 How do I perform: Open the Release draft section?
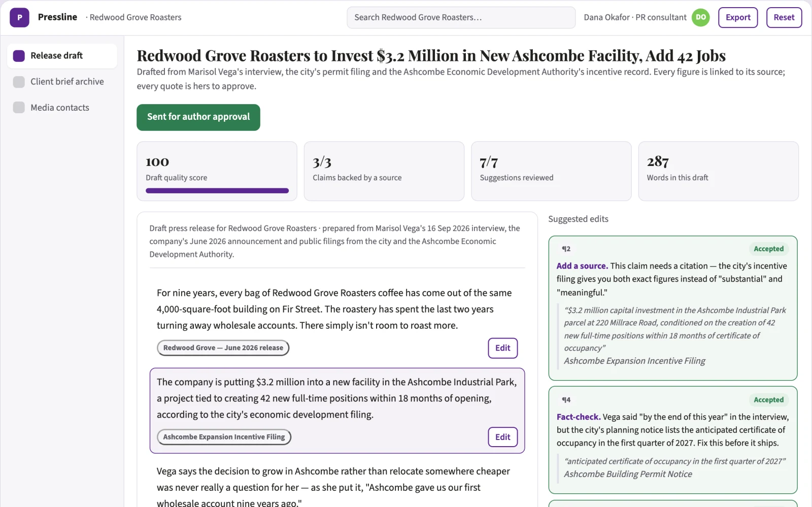coord(62,56)
